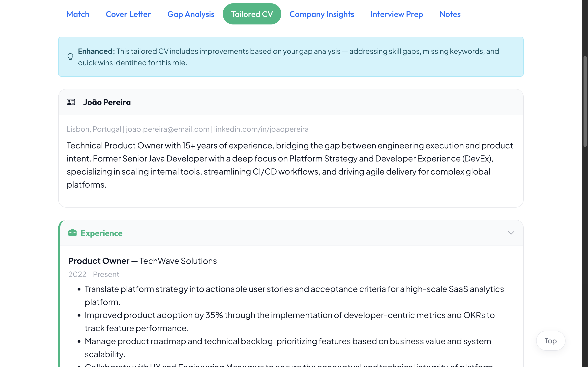Open the Gap Analysis tab
The height and width of the screenshot is (367, 588).
pos(191,14)
